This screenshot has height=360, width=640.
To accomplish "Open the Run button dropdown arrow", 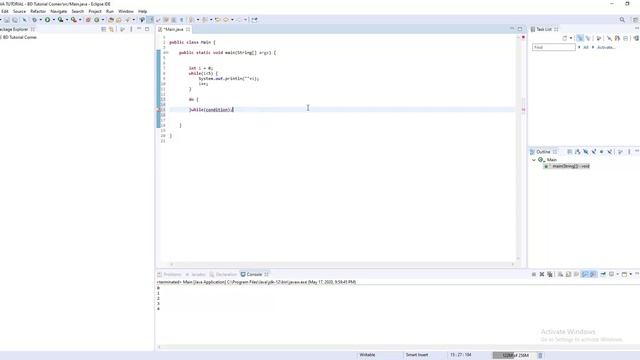I will (x=53, y=20).
